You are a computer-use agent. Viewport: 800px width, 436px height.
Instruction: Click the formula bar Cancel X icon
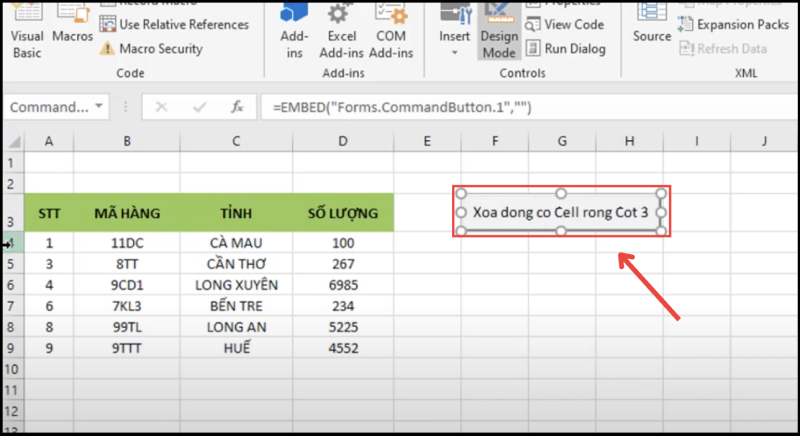point(161,107)
